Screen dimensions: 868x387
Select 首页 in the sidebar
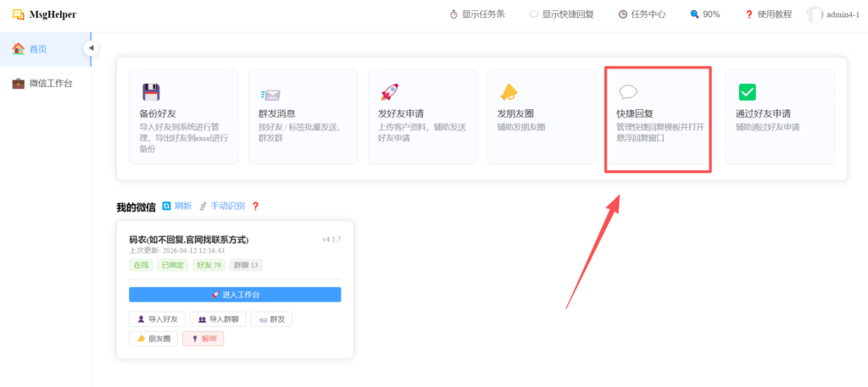pyautogui.click(x=38, y=49)
